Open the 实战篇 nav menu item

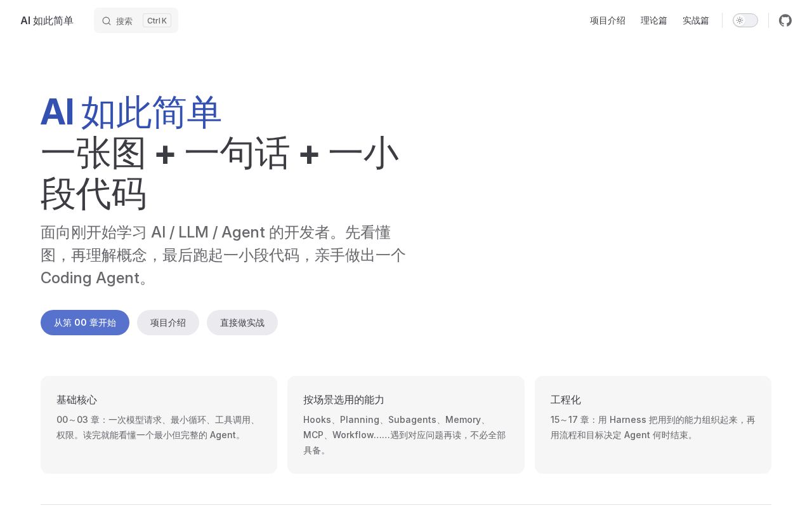696,20
